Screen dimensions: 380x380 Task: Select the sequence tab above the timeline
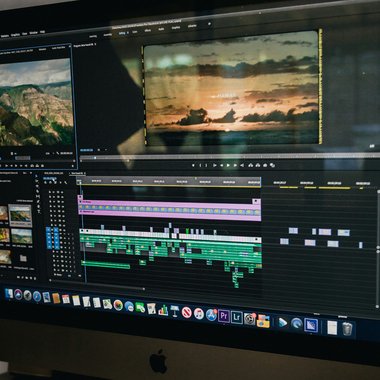[77, 174]
